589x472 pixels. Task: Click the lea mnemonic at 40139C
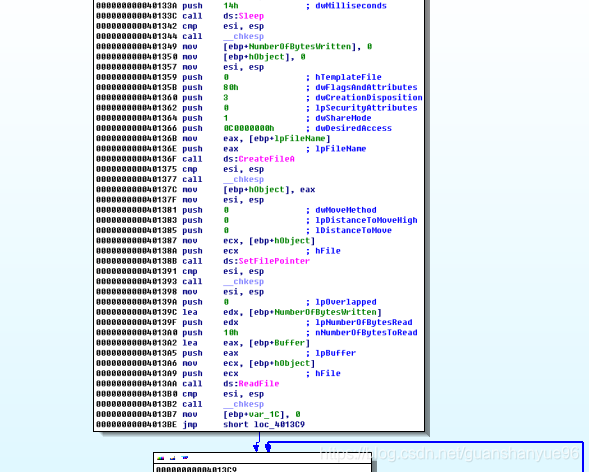tap(190, 312)
